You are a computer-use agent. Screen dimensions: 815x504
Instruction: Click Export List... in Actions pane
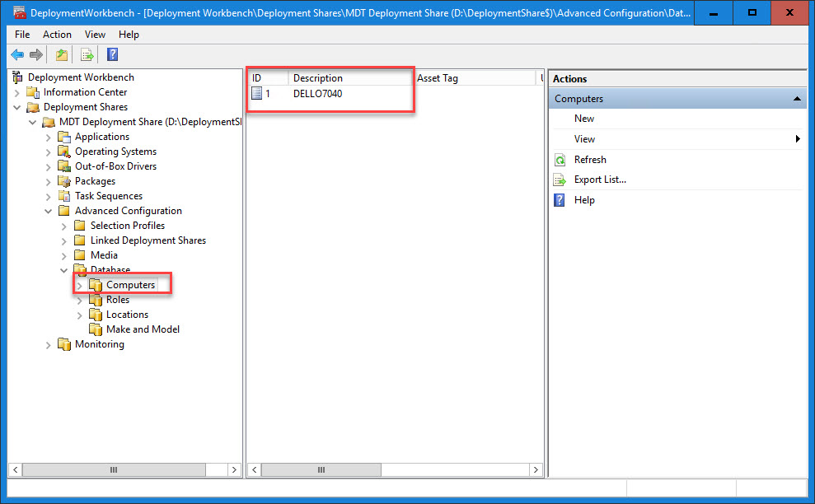point(600,180)
